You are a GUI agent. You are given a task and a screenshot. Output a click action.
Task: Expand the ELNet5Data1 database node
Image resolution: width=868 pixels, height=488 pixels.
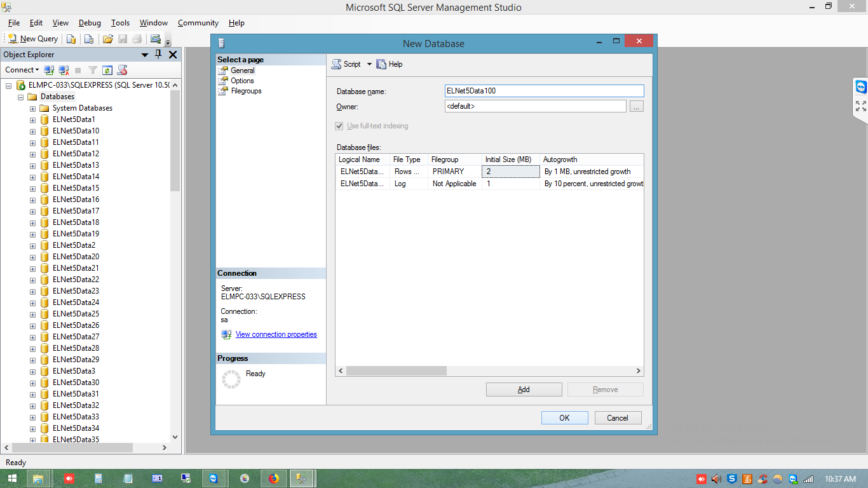[x=32, y=119]
